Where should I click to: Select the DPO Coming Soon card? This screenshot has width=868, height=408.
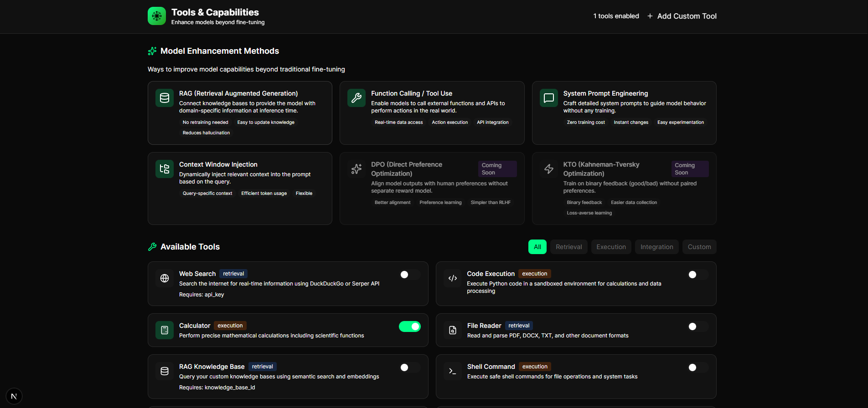[x=432, y=189]
